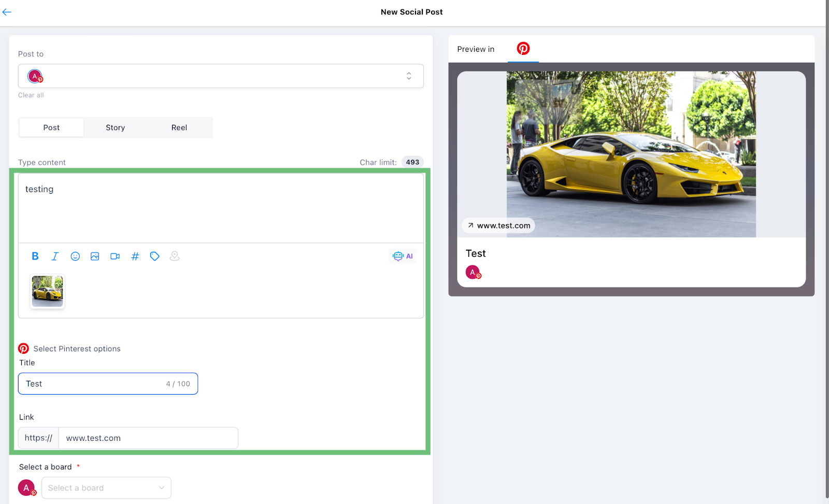Open the tag icon in the toolbar
829x504 pixels.
click(x=154, y=256)
